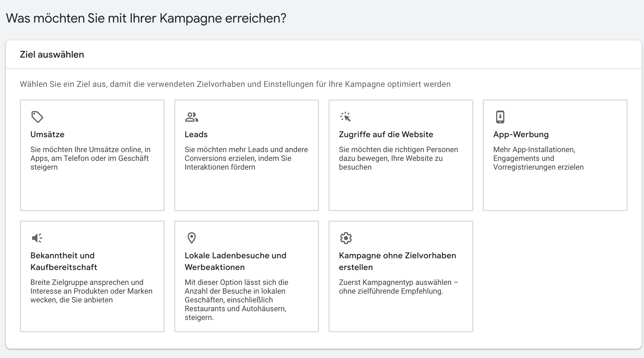Click description 'Mehr App-Installationen, Engagements'
644x358 pixels.
coord(538,158)
